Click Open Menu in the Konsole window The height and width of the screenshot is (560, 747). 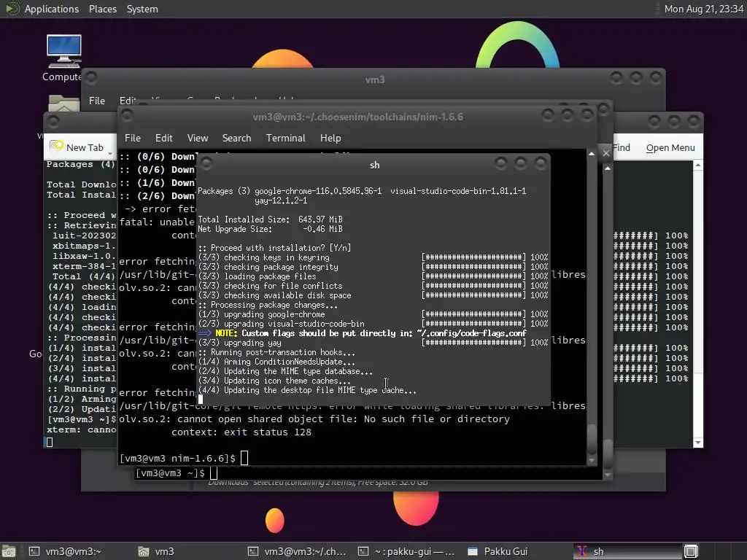pyautogui.click(x=670, y=147)
